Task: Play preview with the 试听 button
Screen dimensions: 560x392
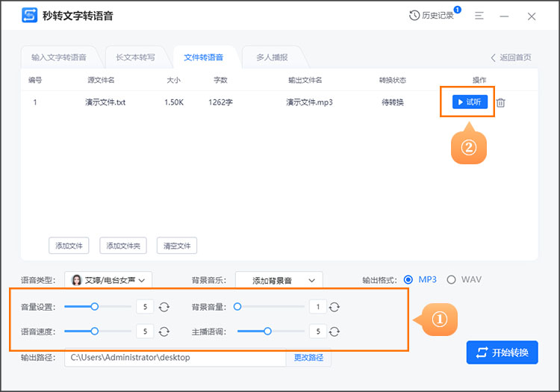Action: click(470, 102)
